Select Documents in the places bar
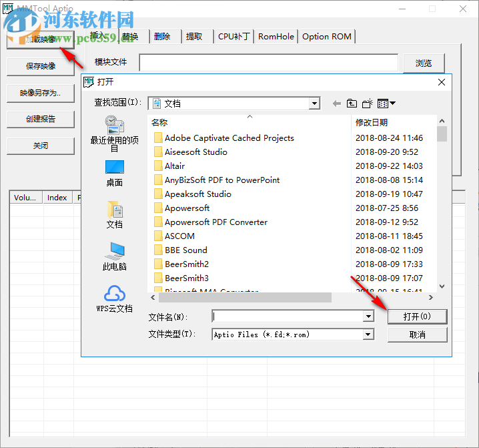479x448 pixels. pyautogui.click(x=115, y=215)
